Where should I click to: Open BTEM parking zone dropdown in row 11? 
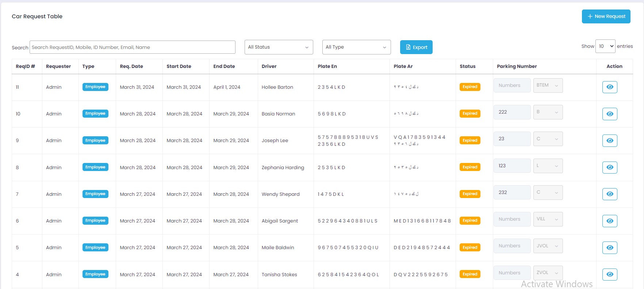coord(548,85)
